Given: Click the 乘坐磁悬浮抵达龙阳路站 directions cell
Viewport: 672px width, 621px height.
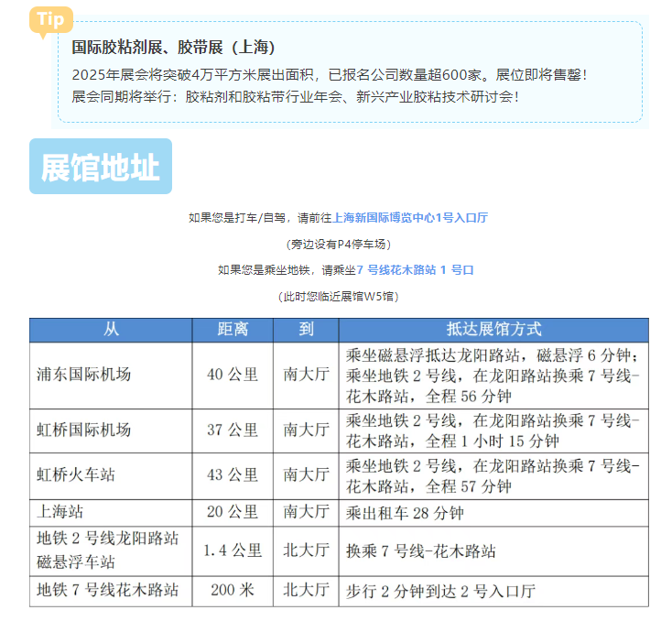Looking at the screenshot, I should 493,376.
